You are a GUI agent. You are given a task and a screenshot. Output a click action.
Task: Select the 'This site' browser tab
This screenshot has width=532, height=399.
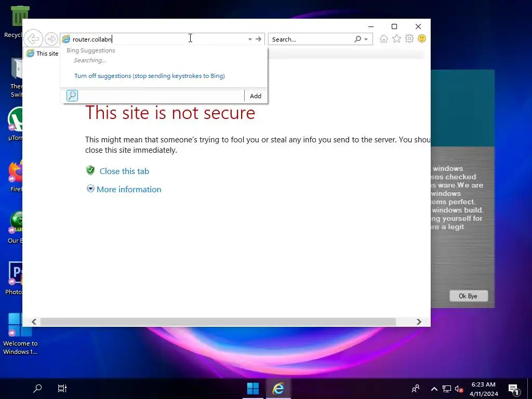[x=42, y=54]
